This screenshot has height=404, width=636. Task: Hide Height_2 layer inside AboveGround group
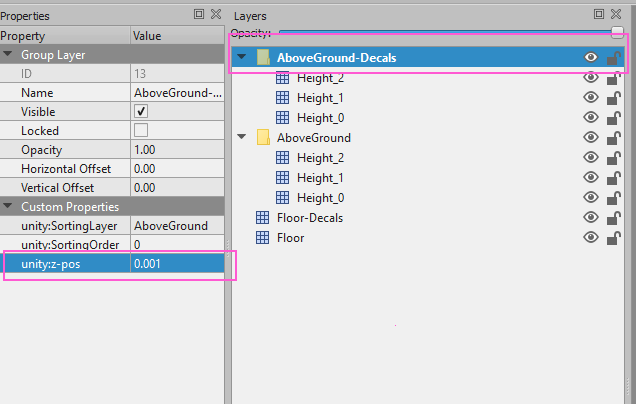click(591, 157)
